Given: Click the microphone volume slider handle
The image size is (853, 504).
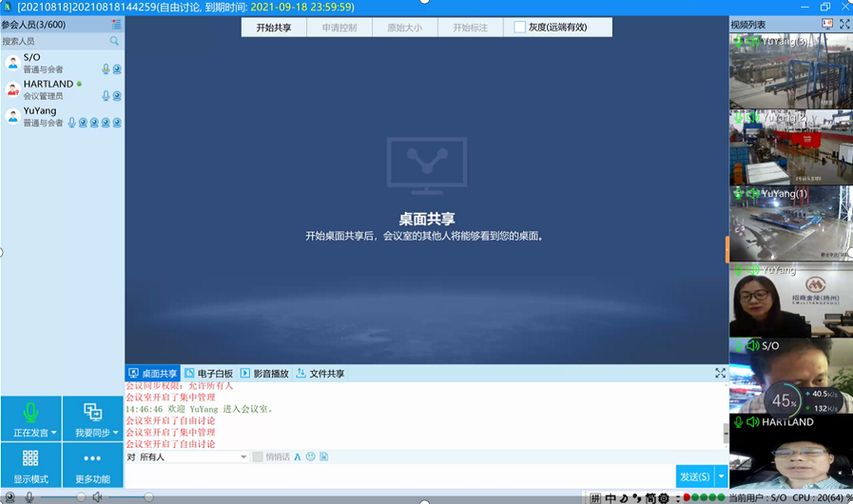Looking at the screenshot, I should [x=81, y=497].
